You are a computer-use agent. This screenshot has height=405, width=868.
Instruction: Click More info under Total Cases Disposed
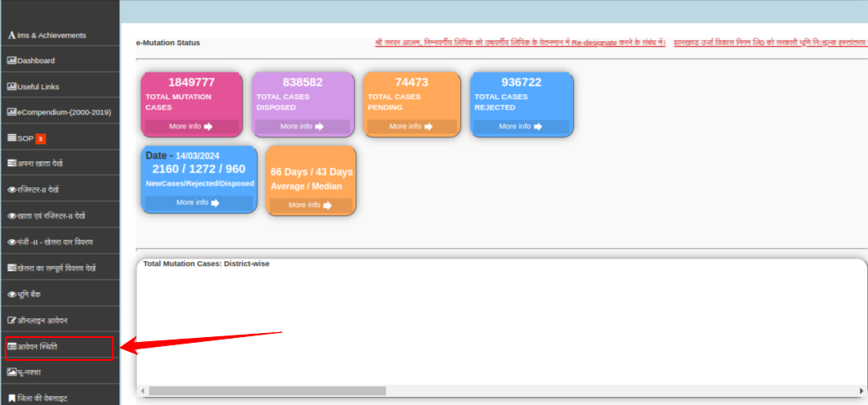tap(302, 126)
